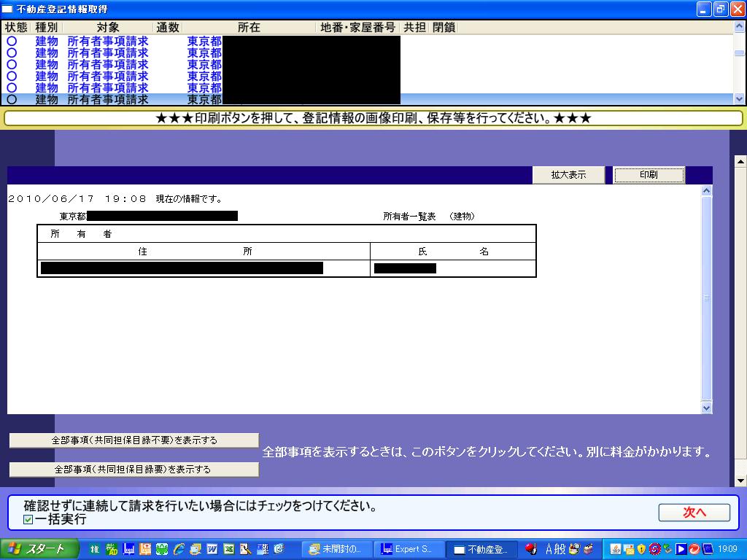Image resolution: width=747 pixels, height=560 pixels.
Task: Select the highlighted 建物 所有者事項請求 row
Action: point(367,99)
